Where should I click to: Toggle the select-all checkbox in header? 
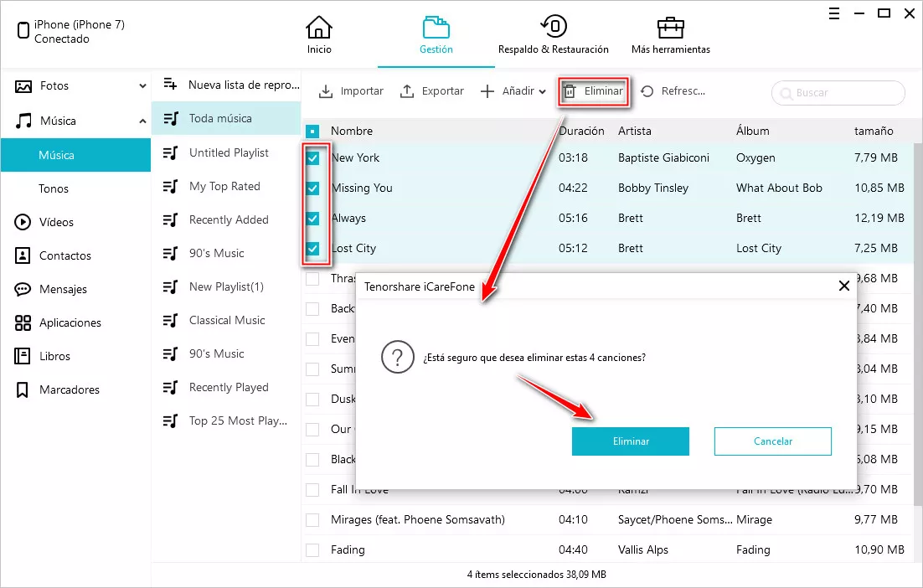(312, 132)
